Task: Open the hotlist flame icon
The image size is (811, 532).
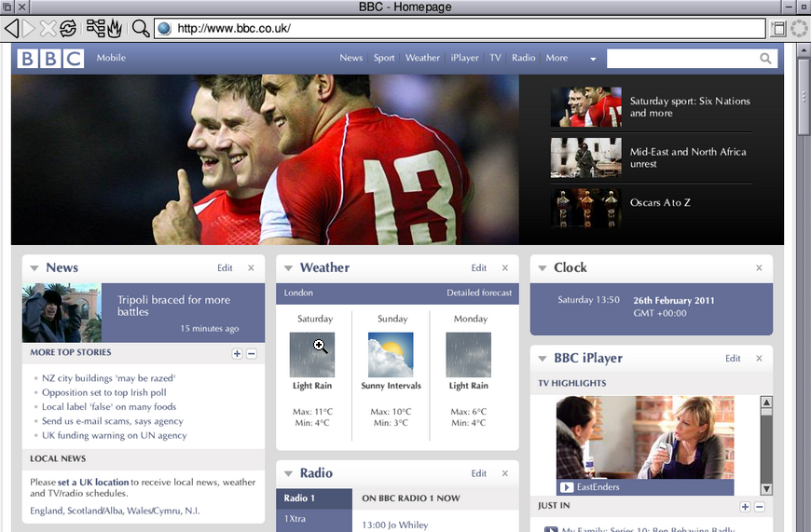Action: (x=115, y=28)
